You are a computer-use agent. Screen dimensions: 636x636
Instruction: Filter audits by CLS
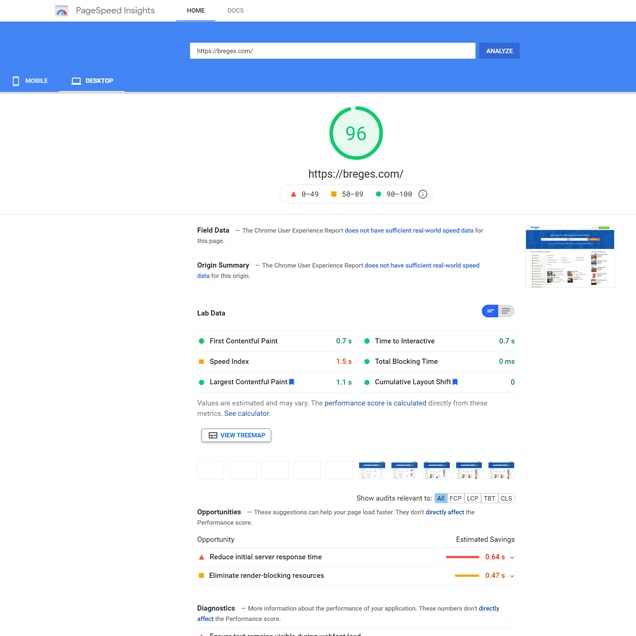pyautogui.click(x=506, y=498)
